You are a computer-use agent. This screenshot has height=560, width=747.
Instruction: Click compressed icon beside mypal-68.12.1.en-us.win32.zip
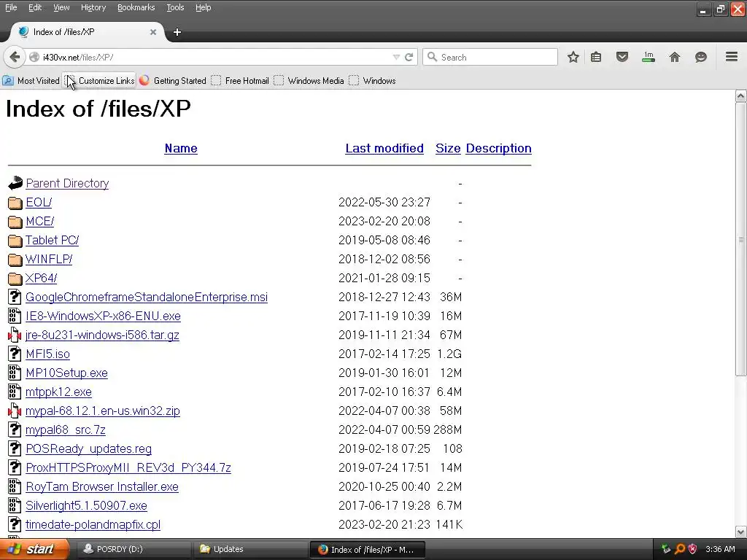click(15, 411)
